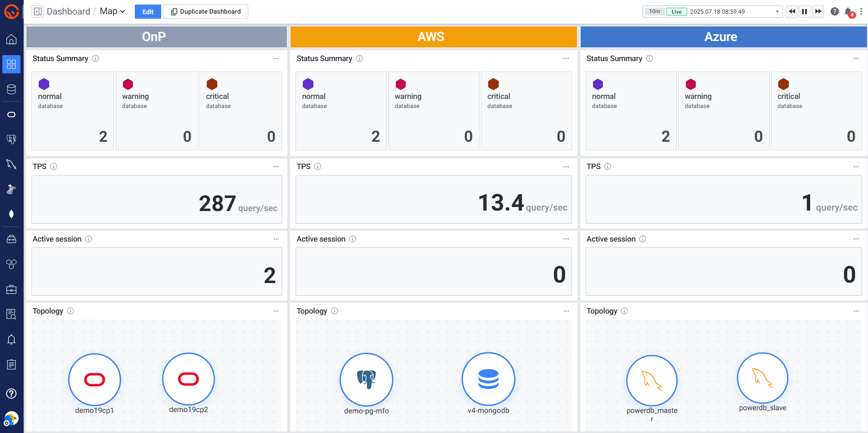The image size is (868, 433).
Task: Pause the live dashboard refresh
Action: [x=805, y=11]
